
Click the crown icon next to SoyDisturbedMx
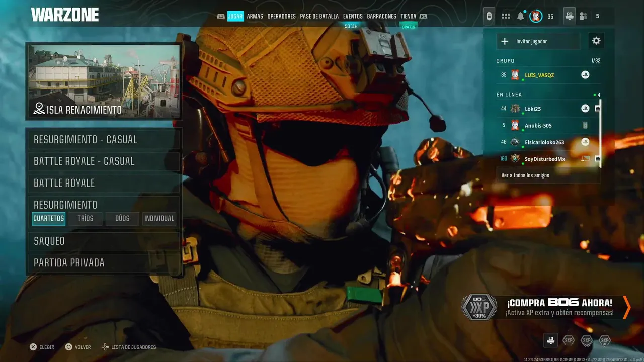[597, 158]
